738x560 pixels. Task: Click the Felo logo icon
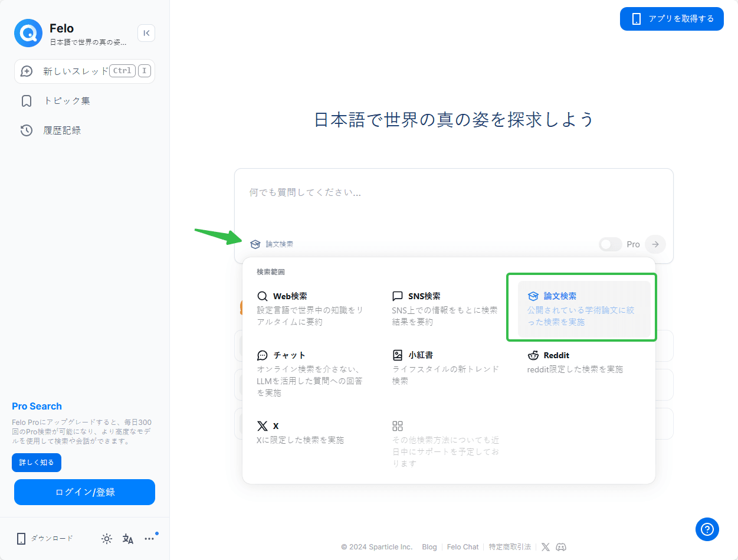[28, 33]
